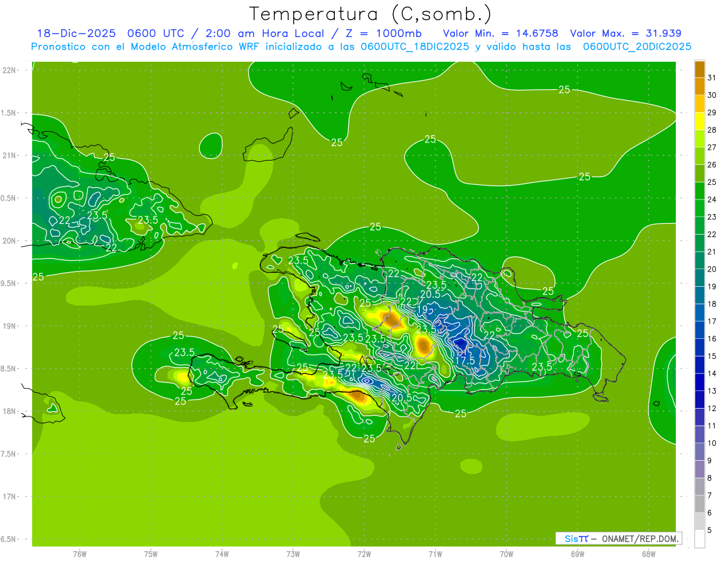The height and width of the screenshot is (562, 728).
Task: Click the '18N' latitude axis label
Action: tap(9, 411)
